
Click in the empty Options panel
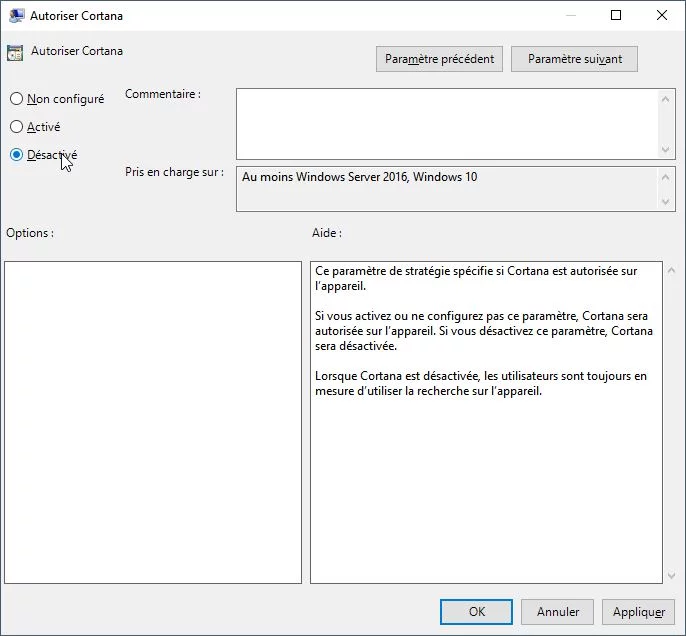(x=153, y=422)
